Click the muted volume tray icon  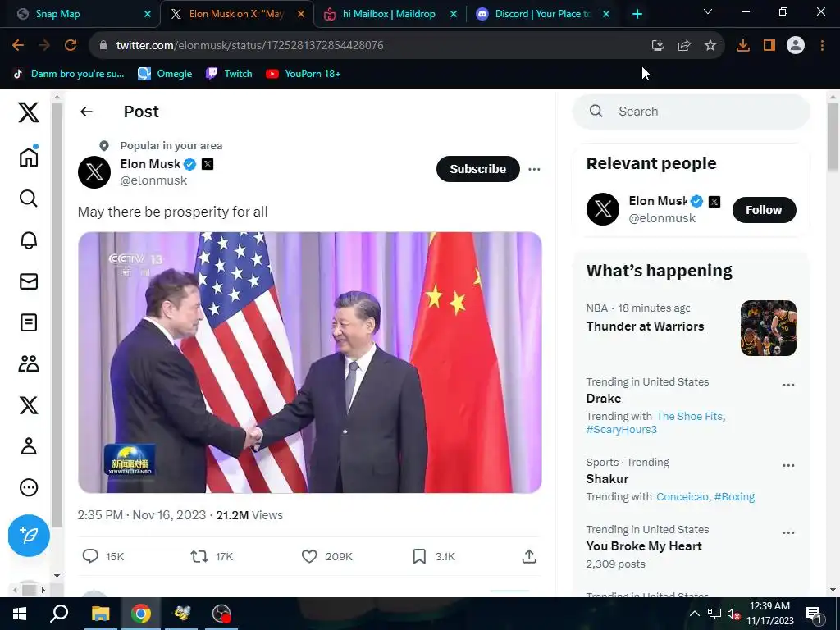click(733, 614)
